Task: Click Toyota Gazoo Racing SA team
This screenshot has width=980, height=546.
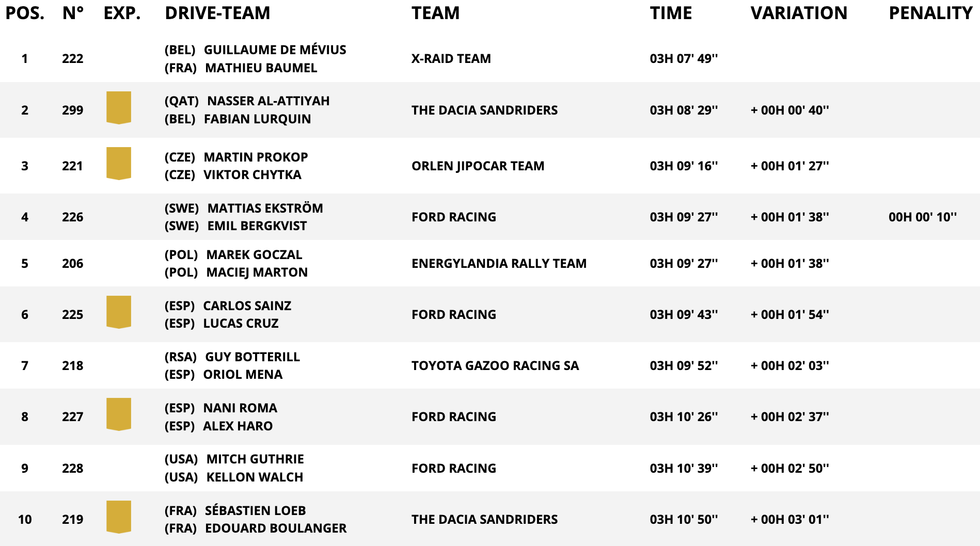Action: [495, 365]
